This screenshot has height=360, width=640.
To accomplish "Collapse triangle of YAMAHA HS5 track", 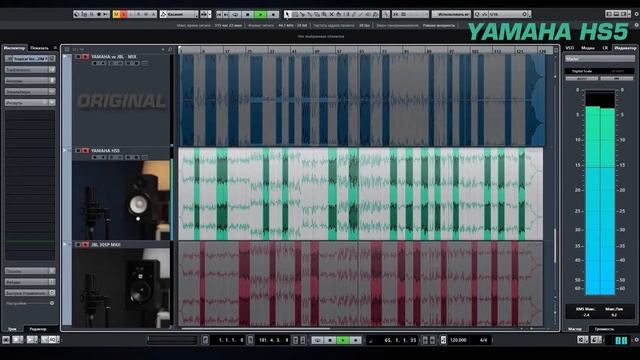I will tap(64, 151).
